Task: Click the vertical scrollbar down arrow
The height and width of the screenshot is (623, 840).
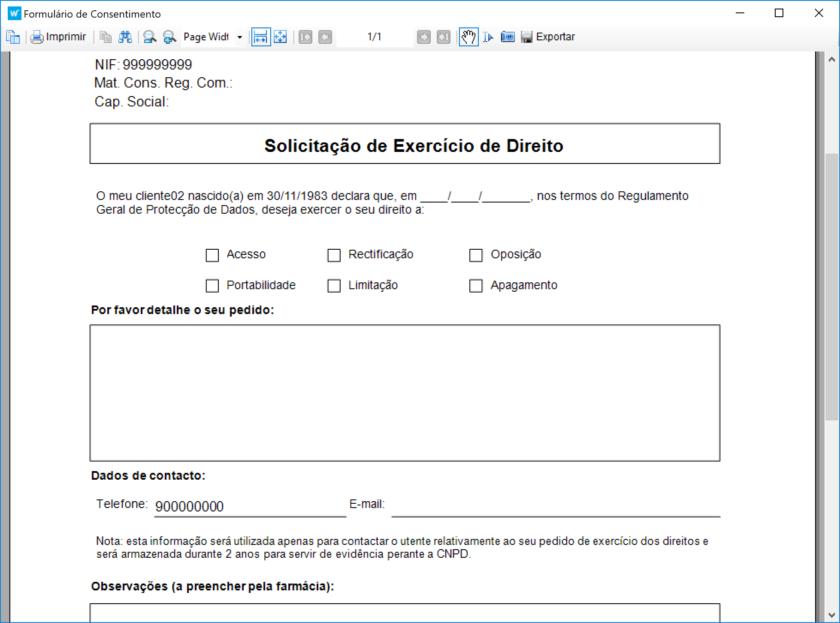Action: click(831, 615)
